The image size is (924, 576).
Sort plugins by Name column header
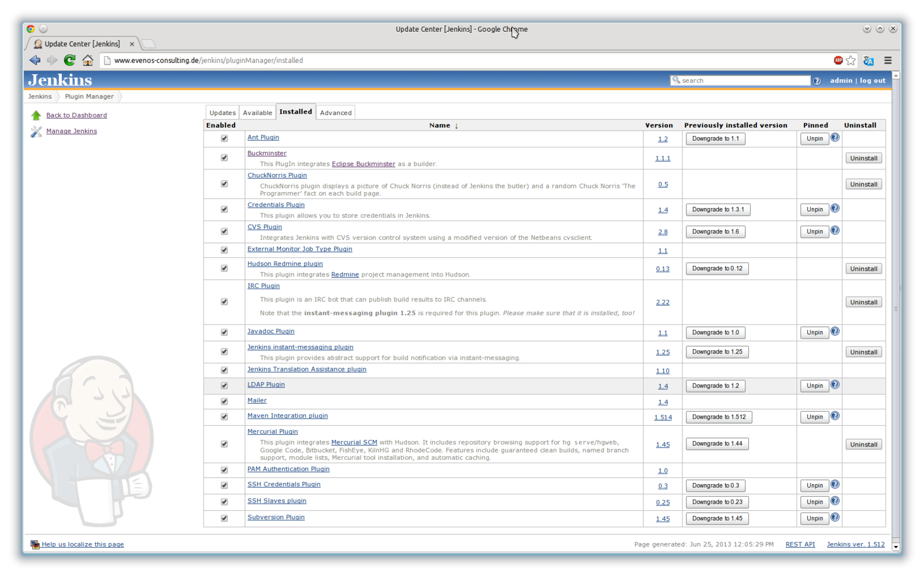click(x=440, y=125)
